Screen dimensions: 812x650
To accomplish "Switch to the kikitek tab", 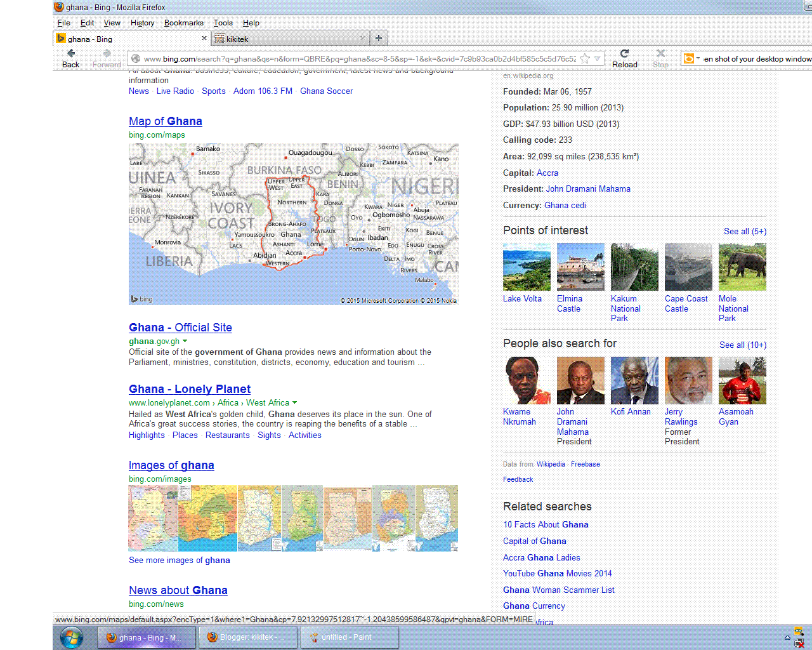I will pyautogui.click(x=291, y=39).
